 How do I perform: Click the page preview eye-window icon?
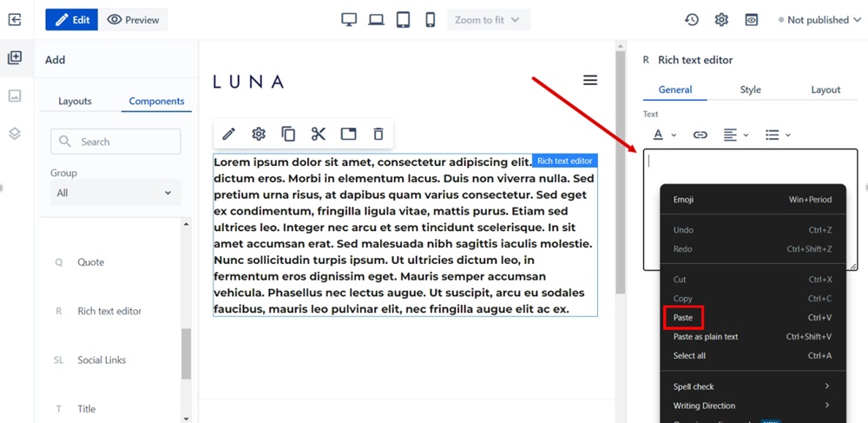tap(751, 20)
